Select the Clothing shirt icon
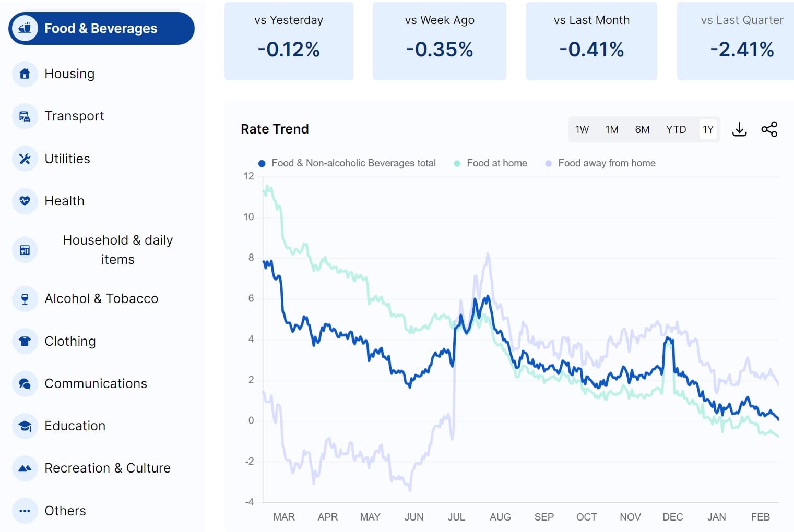 click(25, 341)
